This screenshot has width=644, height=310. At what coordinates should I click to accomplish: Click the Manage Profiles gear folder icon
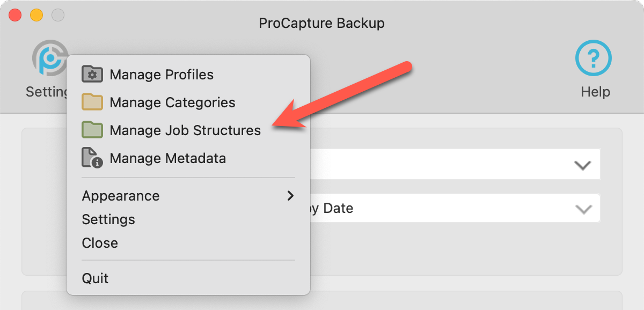click(x=92, y=74)
